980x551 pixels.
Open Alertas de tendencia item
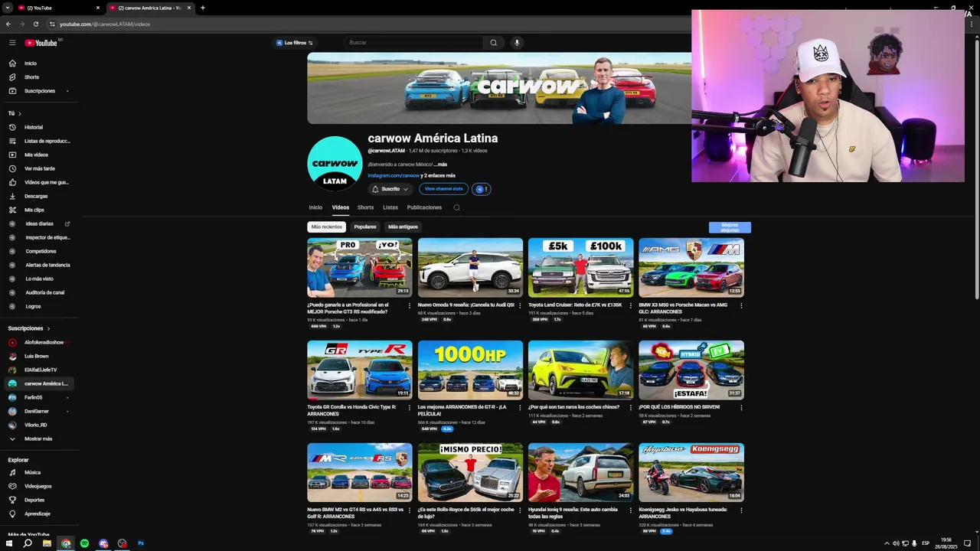coord(47,265)
